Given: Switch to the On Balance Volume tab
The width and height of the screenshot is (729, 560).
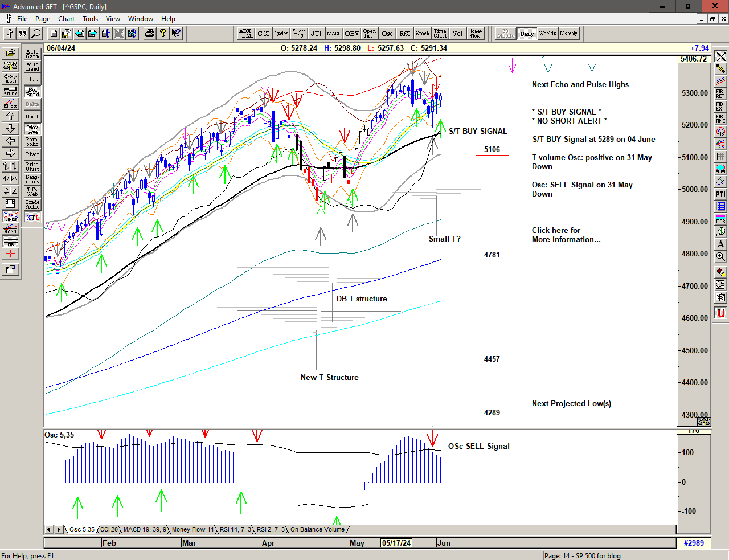Looking at the screenshot, I should point(317,529).
